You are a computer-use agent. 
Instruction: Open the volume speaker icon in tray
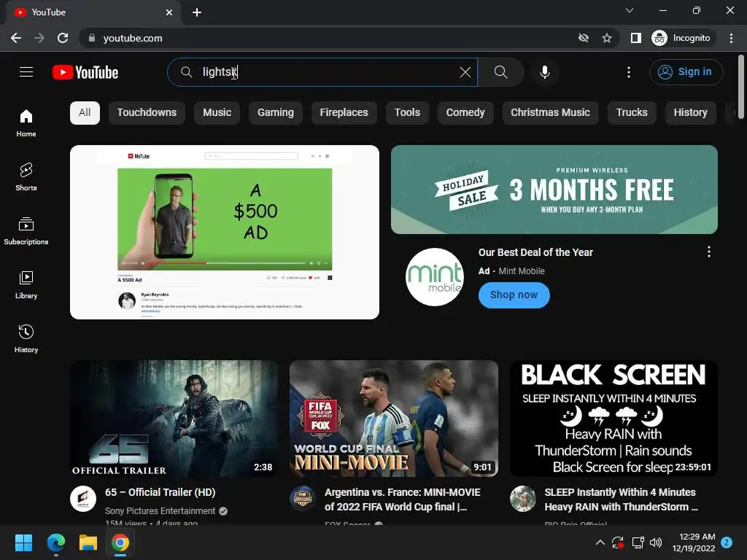(656, 542)
